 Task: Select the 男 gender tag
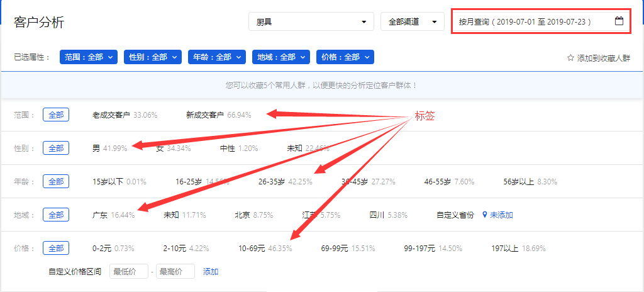[x=109, y=148]
